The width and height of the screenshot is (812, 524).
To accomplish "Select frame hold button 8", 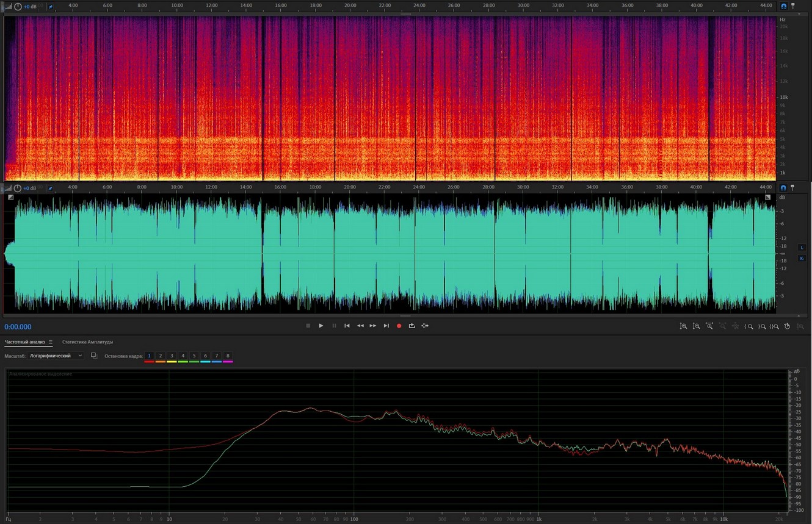I will pos(228,356).
